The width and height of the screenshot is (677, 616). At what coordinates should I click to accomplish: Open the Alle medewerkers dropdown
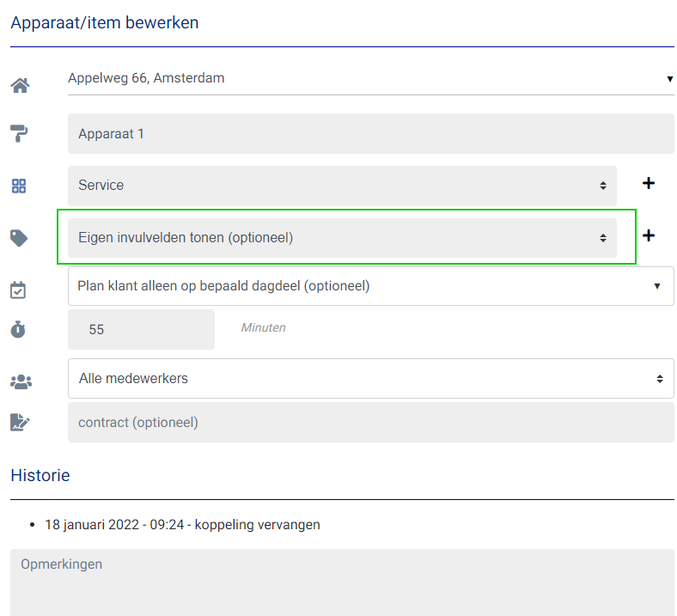click(370, 378)
